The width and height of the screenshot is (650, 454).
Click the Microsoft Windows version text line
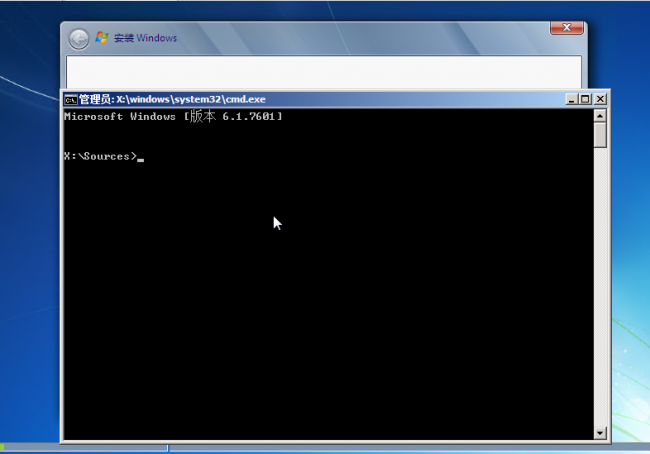point(173,117)
